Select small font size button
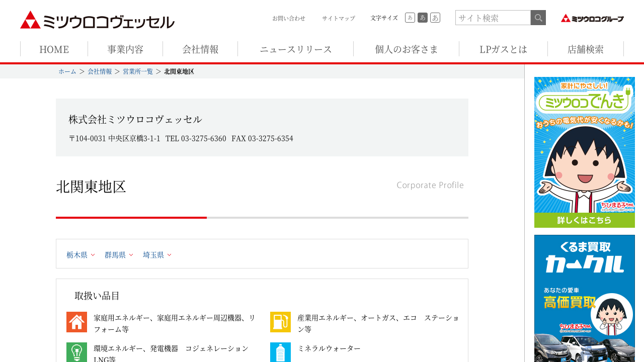644x362 pixels. (x=410, y=18)
